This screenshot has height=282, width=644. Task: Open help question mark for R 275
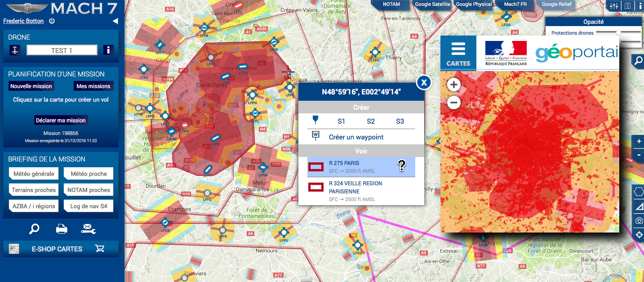pyautogui.click(x=402, y=166)
